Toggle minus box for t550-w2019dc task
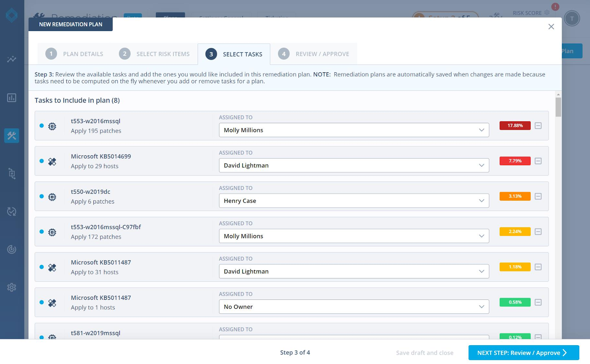 pyautogui.click(x=538, y=197)
